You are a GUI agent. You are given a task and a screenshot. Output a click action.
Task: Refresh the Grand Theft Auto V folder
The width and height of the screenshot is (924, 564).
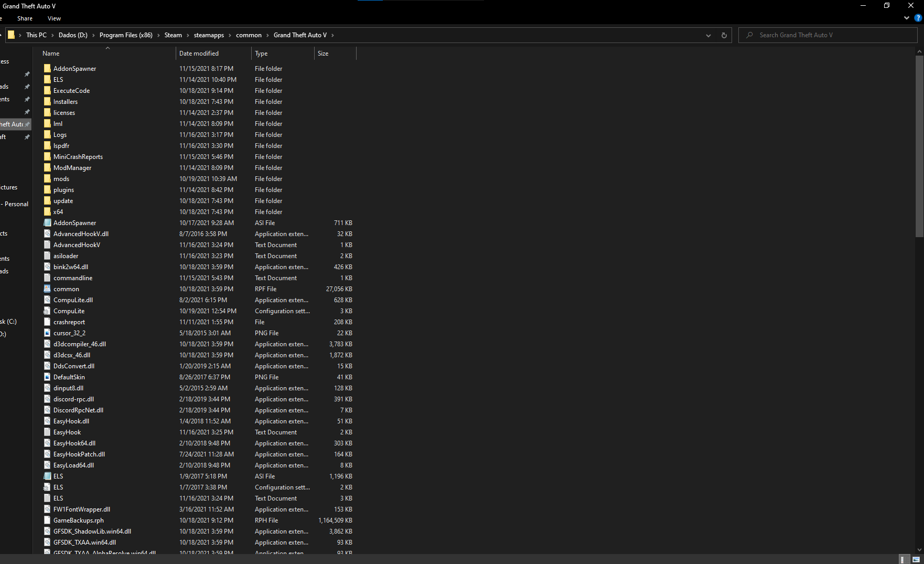click(724, 35)
